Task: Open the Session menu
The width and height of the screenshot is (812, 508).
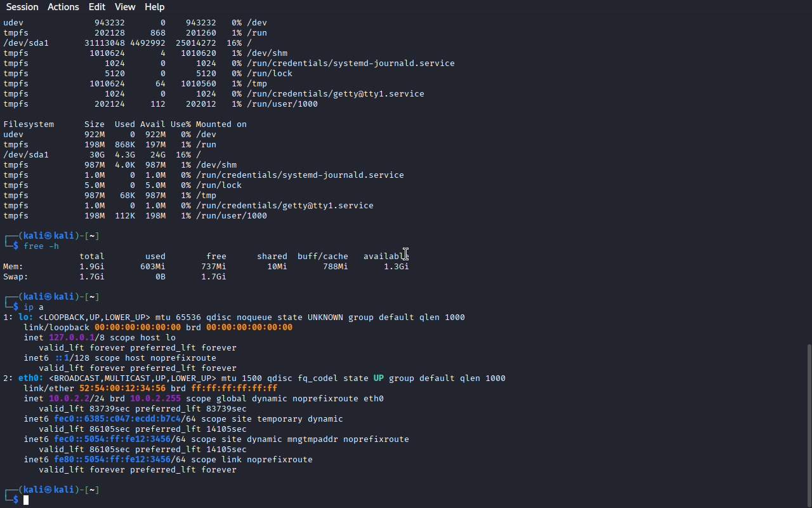Action: coord(22,7)
